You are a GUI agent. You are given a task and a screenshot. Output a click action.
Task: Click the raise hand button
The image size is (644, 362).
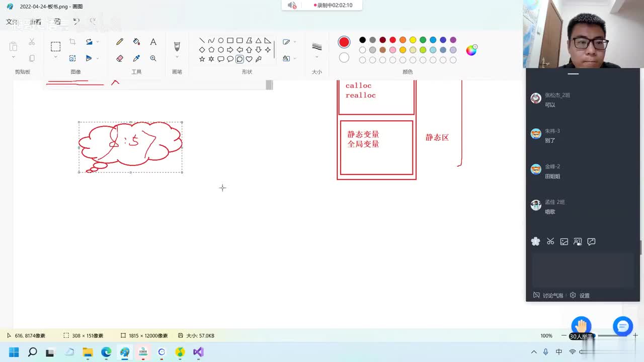(x=581, y=326)
